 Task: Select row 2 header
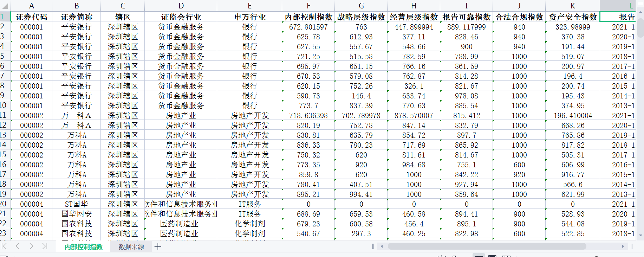(x=5, y=27)
